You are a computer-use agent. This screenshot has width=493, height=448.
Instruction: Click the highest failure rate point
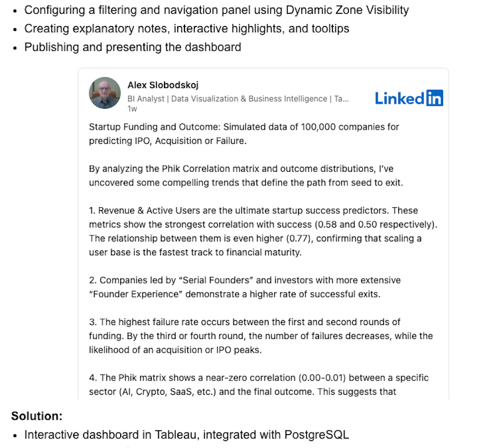[244, 322]
